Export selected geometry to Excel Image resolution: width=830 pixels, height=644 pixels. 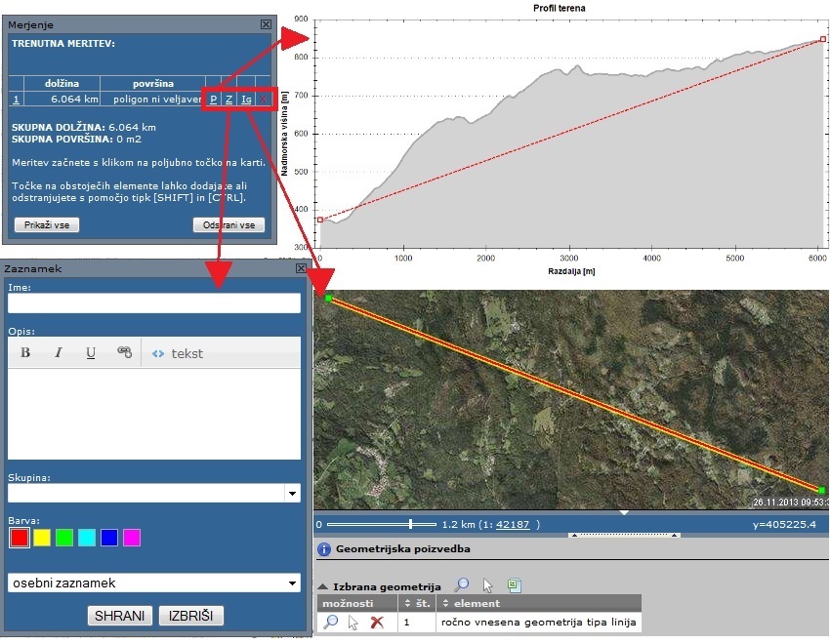(516, 585)
